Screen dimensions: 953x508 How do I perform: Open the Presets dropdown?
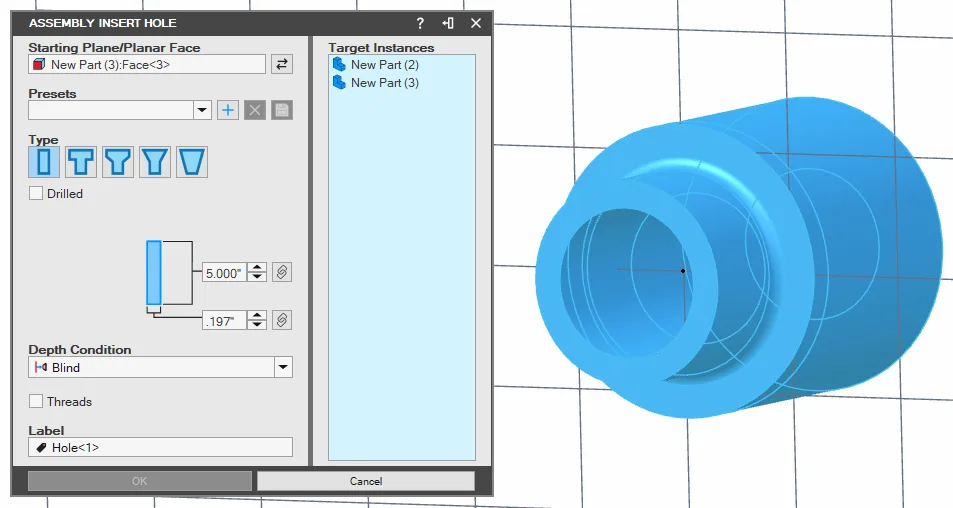click(x=202, y=111)
